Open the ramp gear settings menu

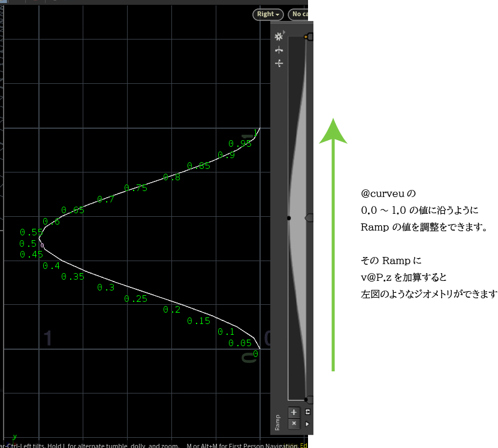click(x=279, y=37)
